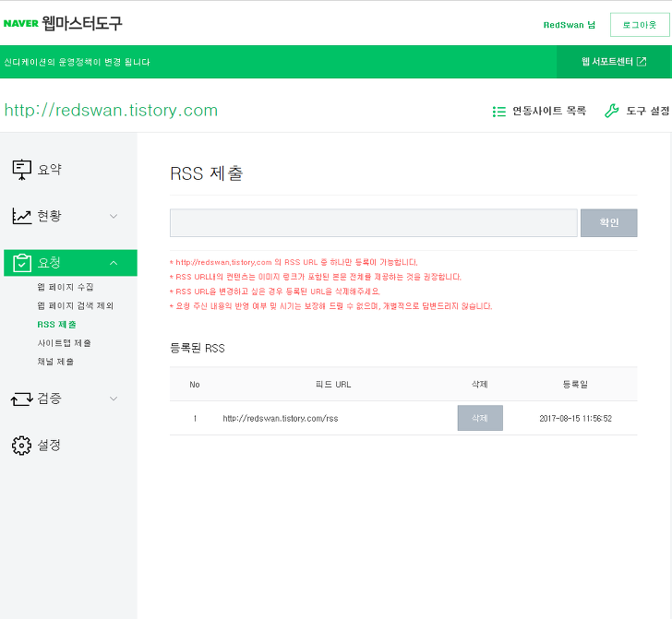Open 도구 설정
The height and width of the screenshot is (619, 672).
[x=648, y=111]
